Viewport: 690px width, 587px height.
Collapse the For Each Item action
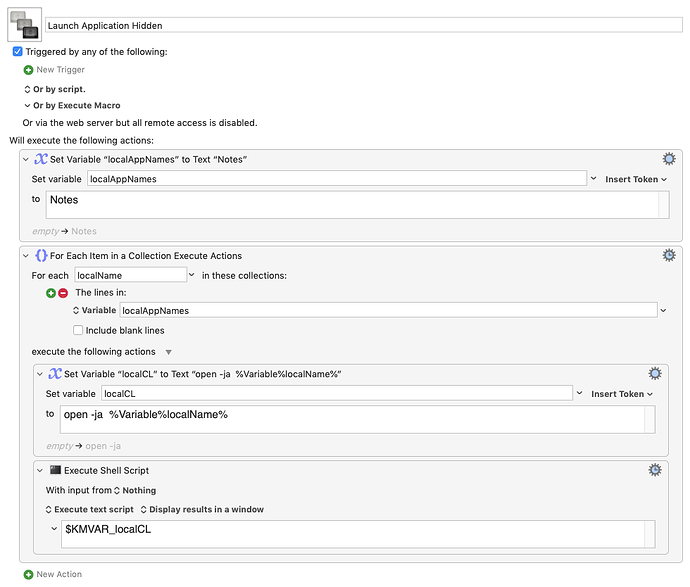click(26, 256)
